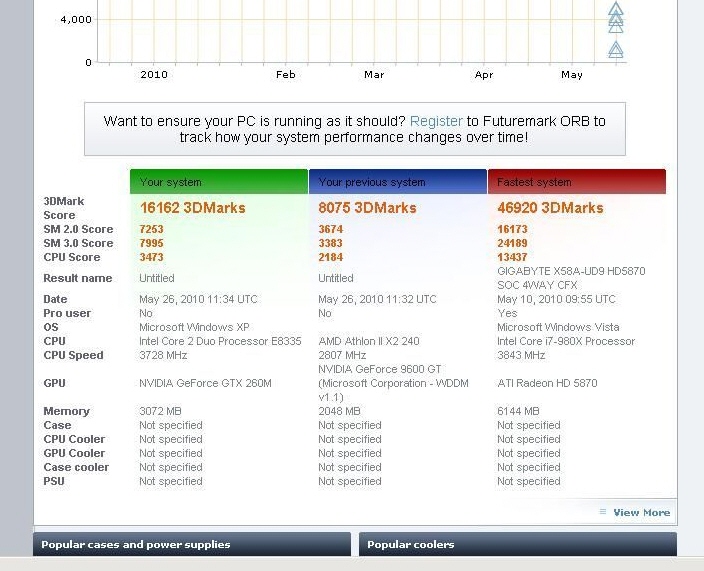The width and height of the screenshot is (704, 571).
Task: Click the Memory row label
Action: 66,411
